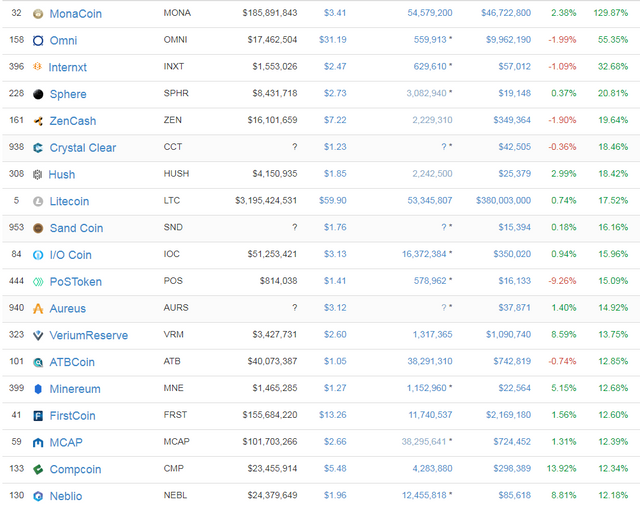Image resolution: width=640 pixels, height=509 pixels.
Task: Click the ATBCoin logo icon
Action: coord(38,362)
